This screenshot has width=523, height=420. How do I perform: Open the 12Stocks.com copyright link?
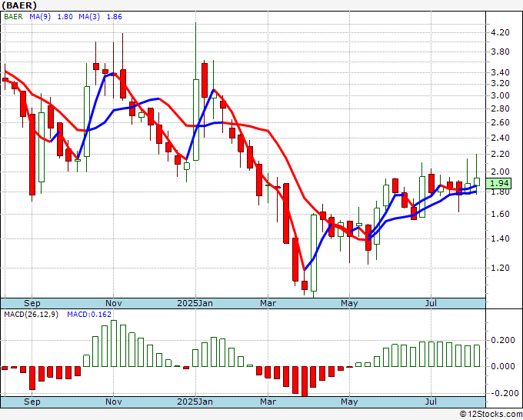pos(491,415)
